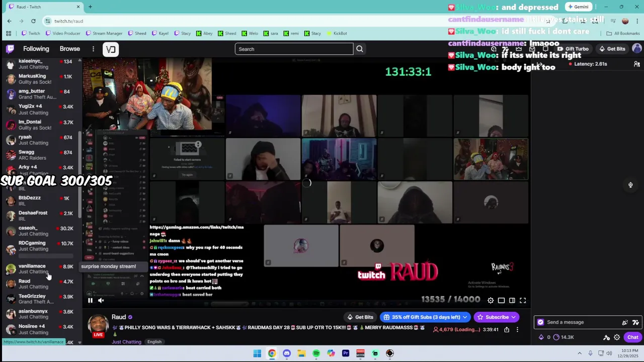Open the stream's three-dot options menu

click(x=517, y=330)
